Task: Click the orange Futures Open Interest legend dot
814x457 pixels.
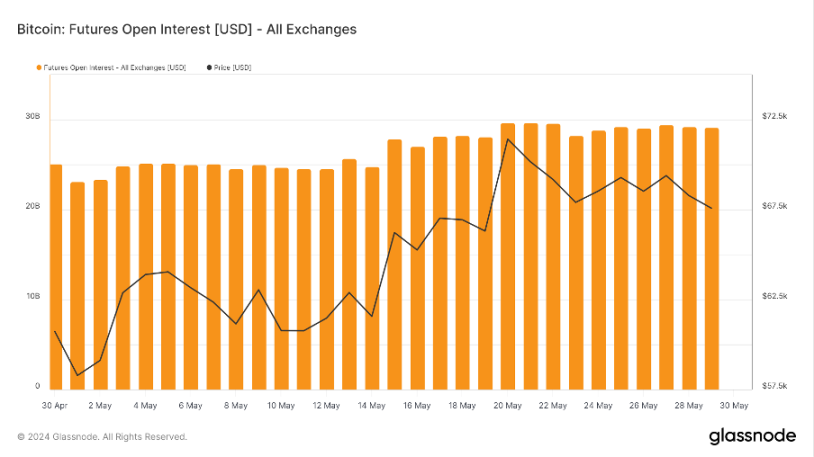Action: click(38, 67)
